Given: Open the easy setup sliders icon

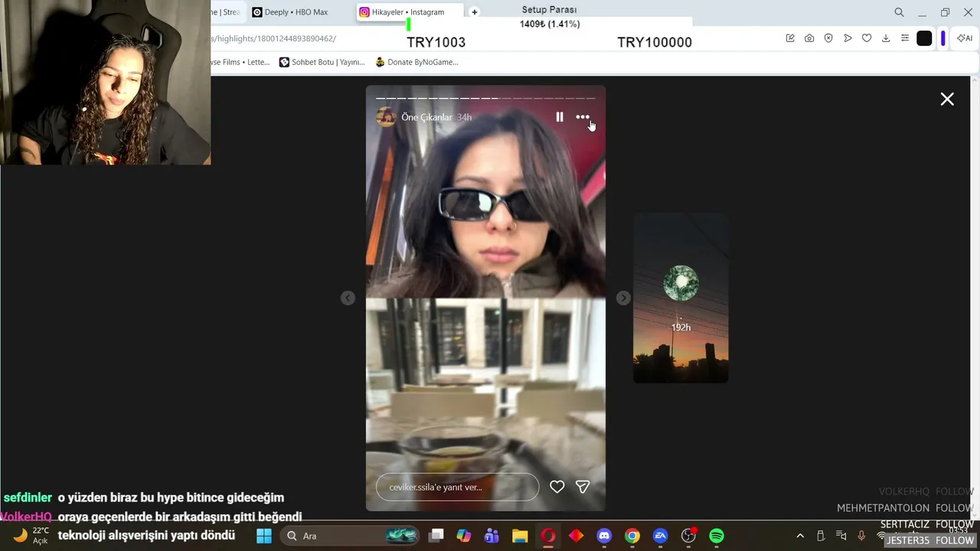Looking at the screenshot, I should pos(905,38).
